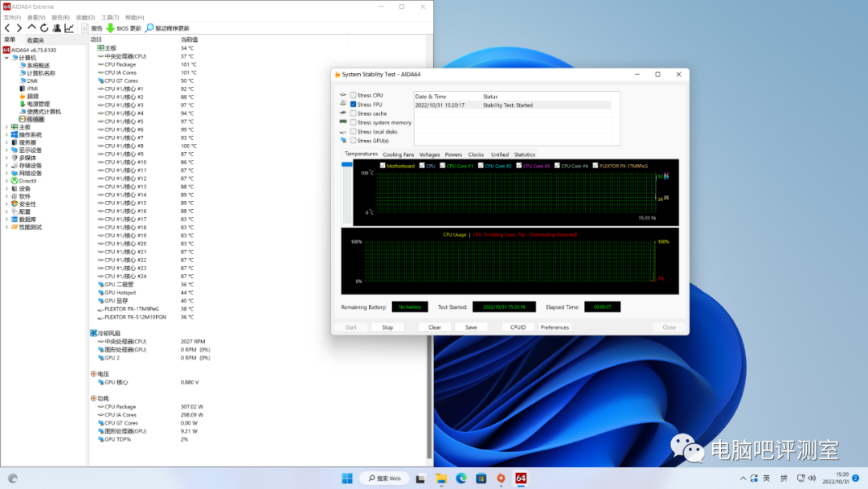This screenshot has width=868, height=489.
Task: Select the Stability Test: Started log row
Action: 513,105
